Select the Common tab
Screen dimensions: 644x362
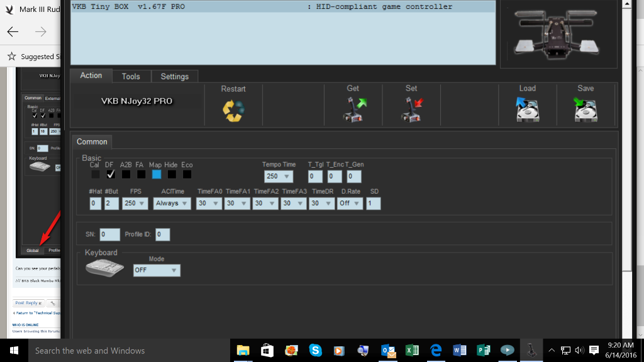(x=92, y=141)
